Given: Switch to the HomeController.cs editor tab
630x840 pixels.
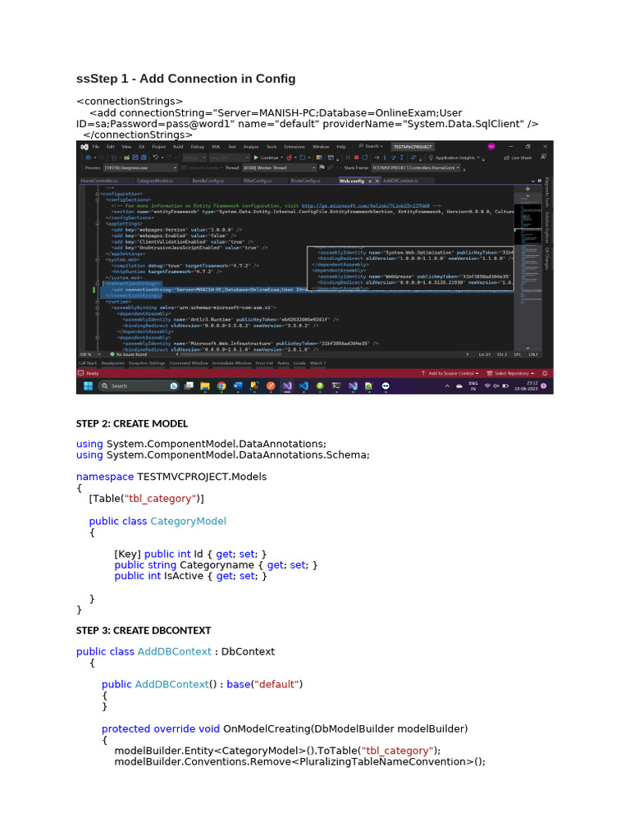Looking at the screenshot, I should tap(99, 181).
